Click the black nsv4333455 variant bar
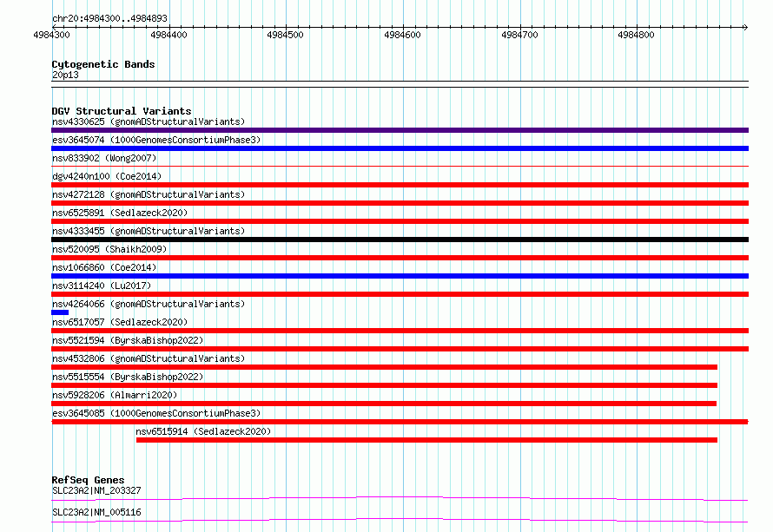Image resolution: width=773 pixels, height=532 pixels. (400, 240)
